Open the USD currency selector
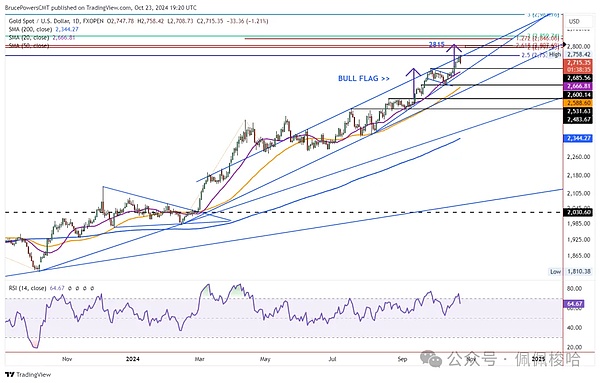Screen dimensions: 600x383 [574, 21]
